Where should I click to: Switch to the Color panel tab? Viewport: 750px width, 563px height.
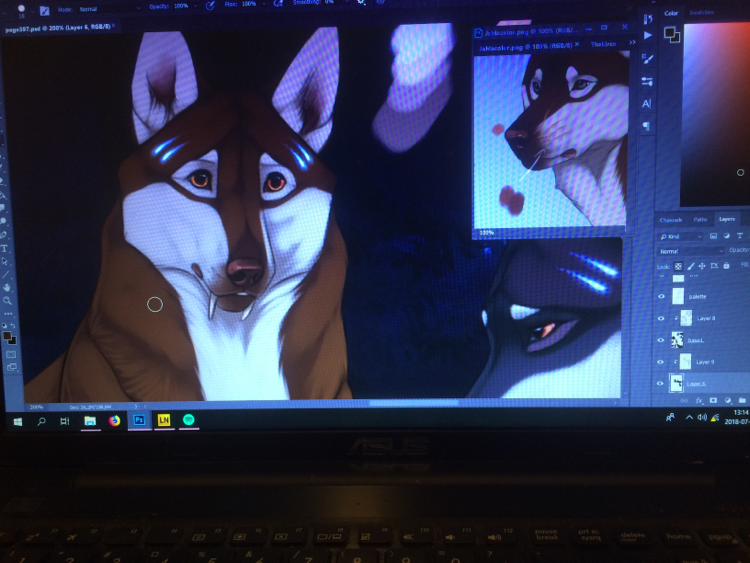pos(671,13)
